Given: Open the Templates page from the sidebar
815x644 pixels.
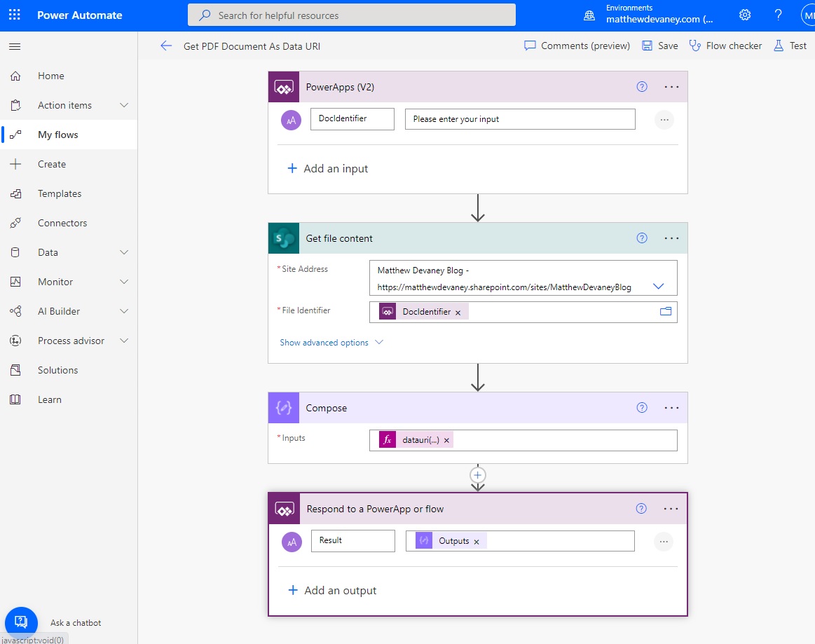Looking at the screenshot, I should point(60,193).
